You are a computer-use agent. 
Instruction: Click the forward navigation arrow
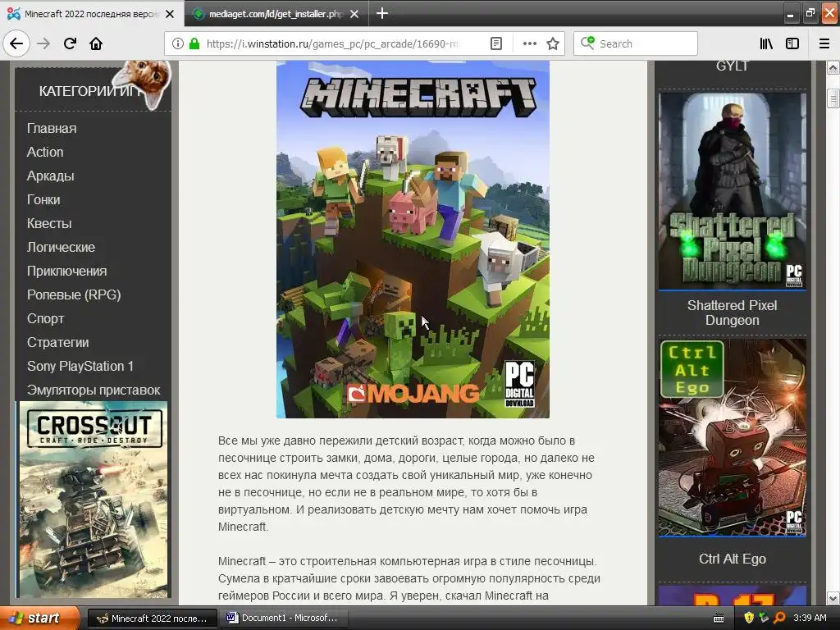(43, 43)
